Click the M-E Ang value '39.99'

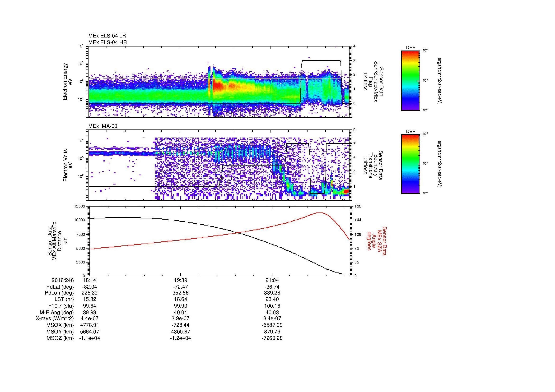90,312
